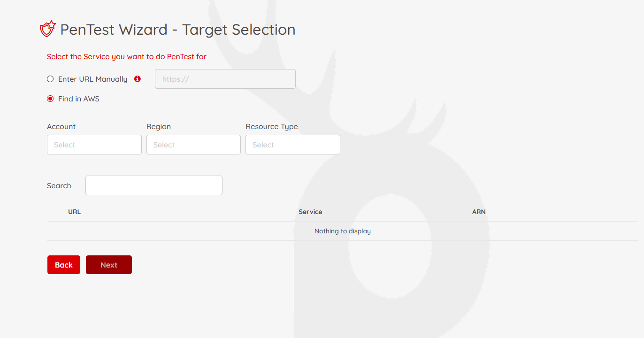This screenshot has height=338, width=644.
Task: Open the Account select dropdown
Action: click(x=94, y=145)
